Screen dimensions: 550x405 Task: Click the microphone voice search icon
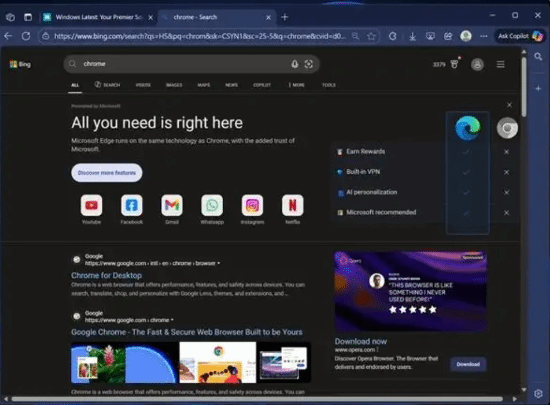point(295,64)
